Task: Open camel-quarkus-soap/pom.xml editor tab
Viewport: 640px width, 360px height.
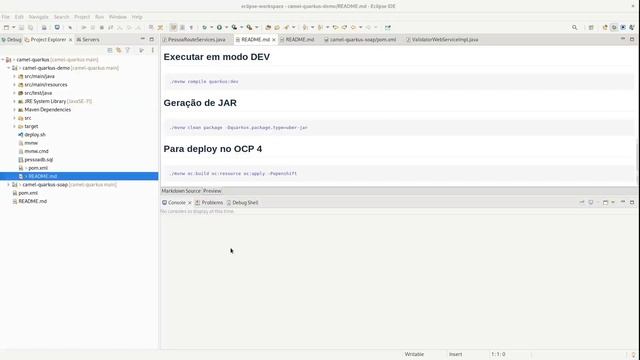Action: pos(360,40)
